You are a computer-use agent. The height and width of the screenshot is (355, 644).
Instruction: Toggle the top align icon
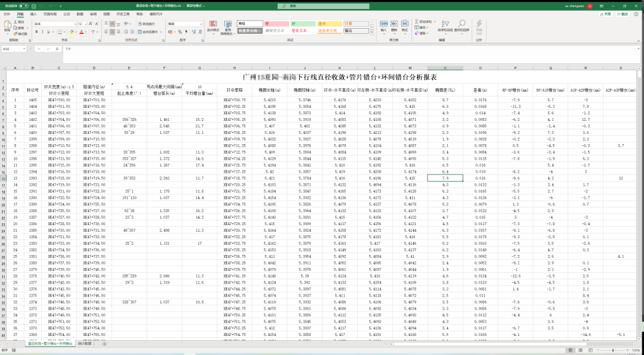coord(106,23)
